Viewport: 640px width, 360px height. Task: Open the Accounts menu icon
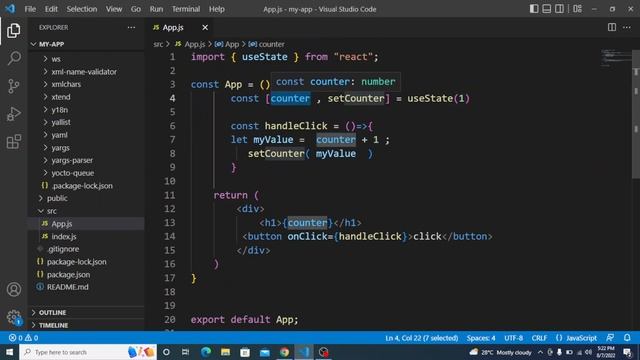(13, 289)
